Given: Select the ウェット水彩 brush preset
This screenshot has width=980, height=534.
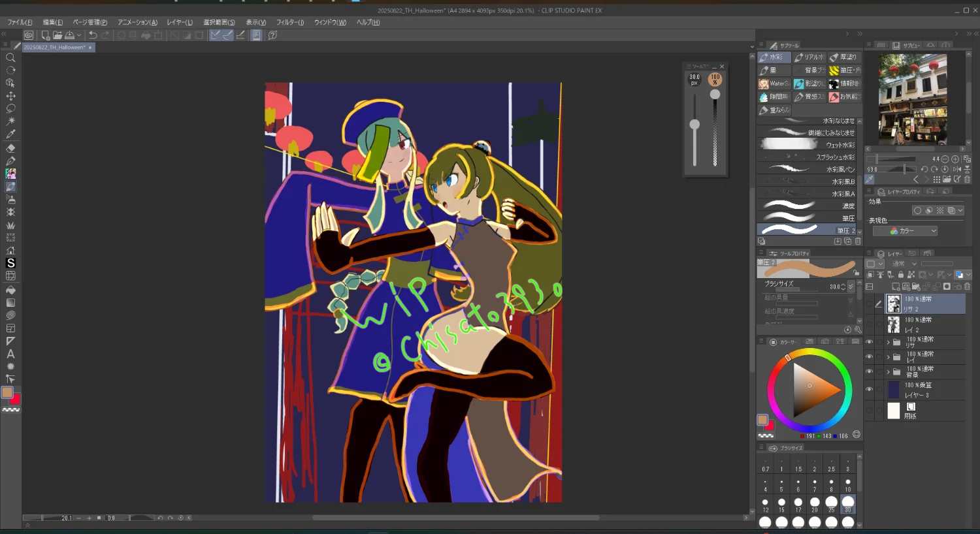Looking at the screenshot, I should tap(809, 145).
